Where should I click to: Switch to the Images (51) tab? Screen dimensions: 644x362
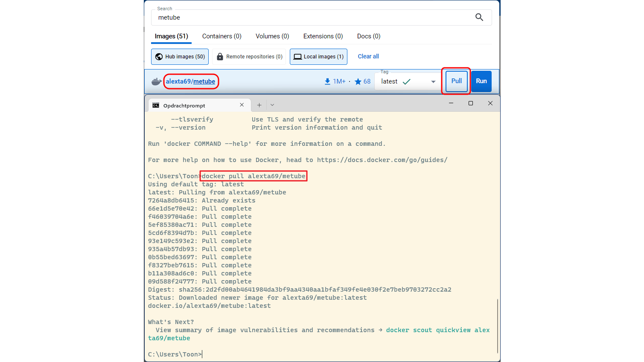[x=171, y=36]
